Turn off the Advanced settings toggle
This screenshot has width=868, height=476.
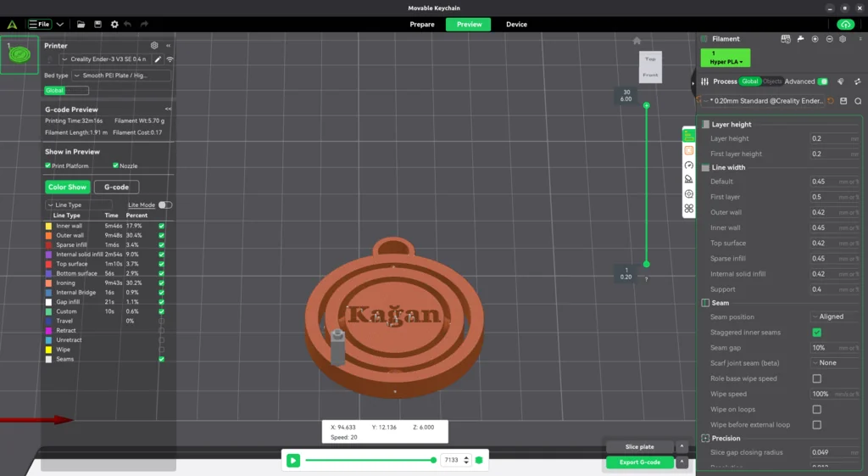pyautogui.click(x=822, y=81)
